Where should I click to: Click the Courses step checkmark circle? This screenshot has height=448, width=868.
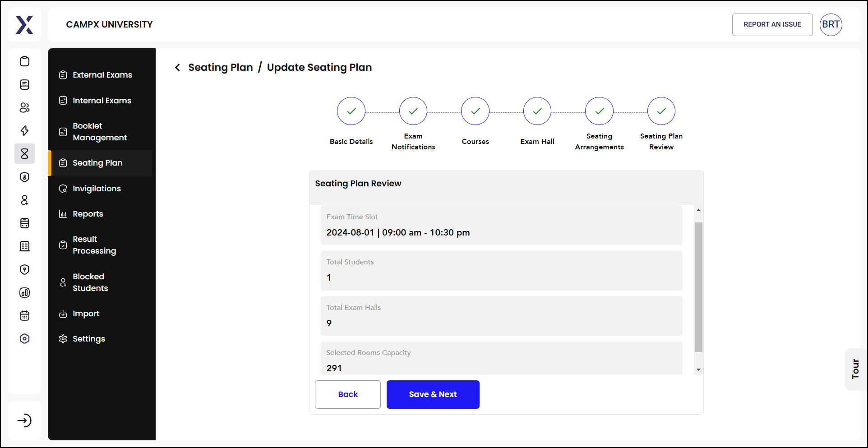point(475,111)
